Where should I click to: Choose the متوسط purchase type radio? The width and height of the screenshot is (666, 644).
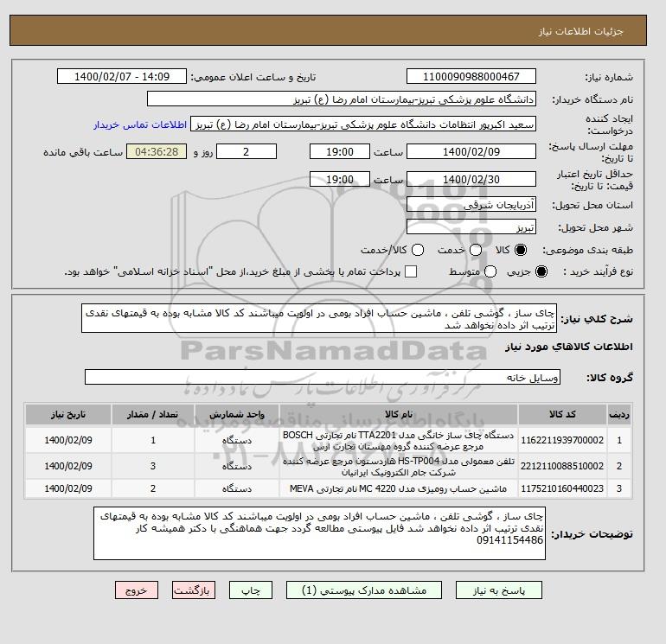click(490, 271)
